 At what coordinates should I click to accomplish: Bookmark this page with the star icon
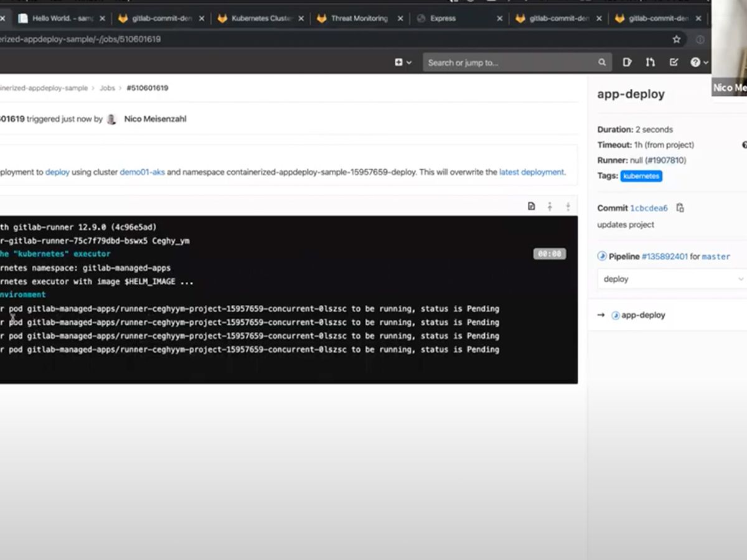point(677,39)
